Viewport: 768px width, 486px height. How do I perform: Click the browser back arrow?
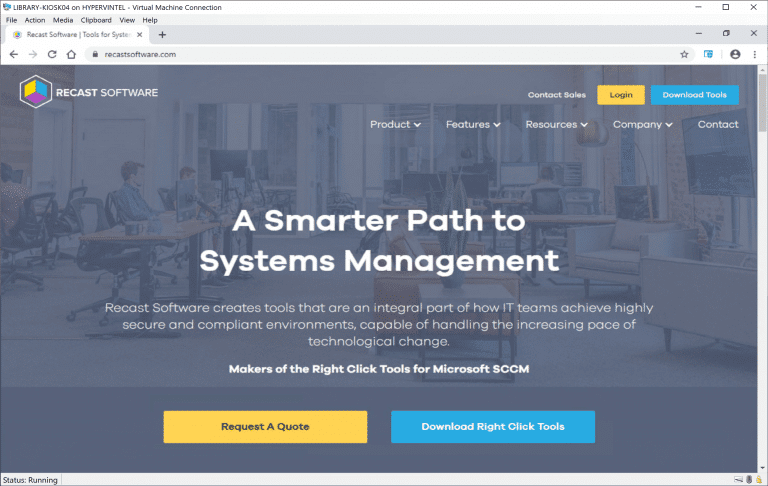point(14,54)
